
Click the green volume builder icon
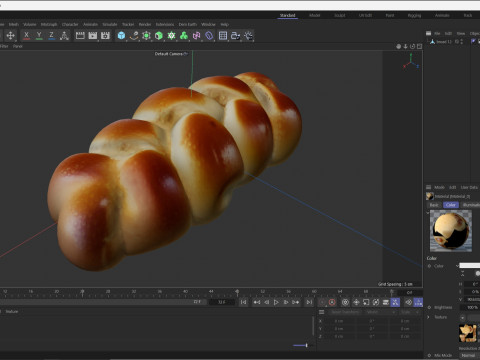click(x=184, y=36)
